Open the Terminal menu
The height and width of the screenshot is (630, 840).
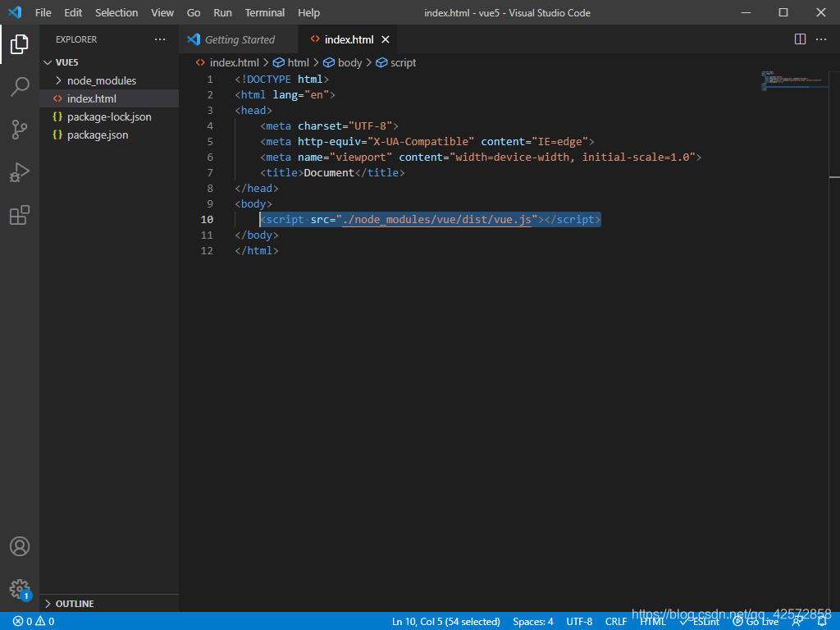coord(265,12)
